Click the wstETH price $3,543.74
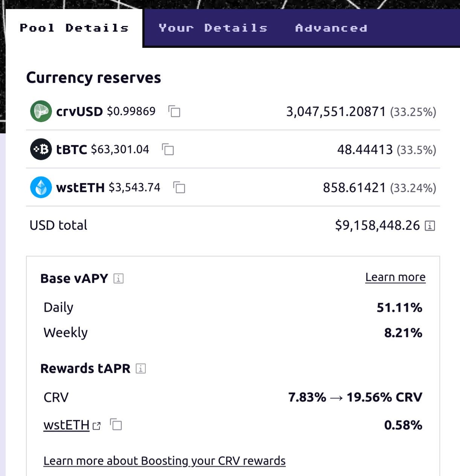Image resolution: width=460 pixels, height=476 pixels. point(134,187)
